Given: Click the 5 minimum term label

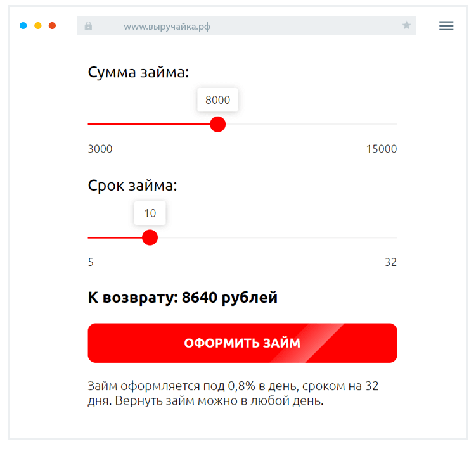Looking at the screenshot, I should coord(91,262).
